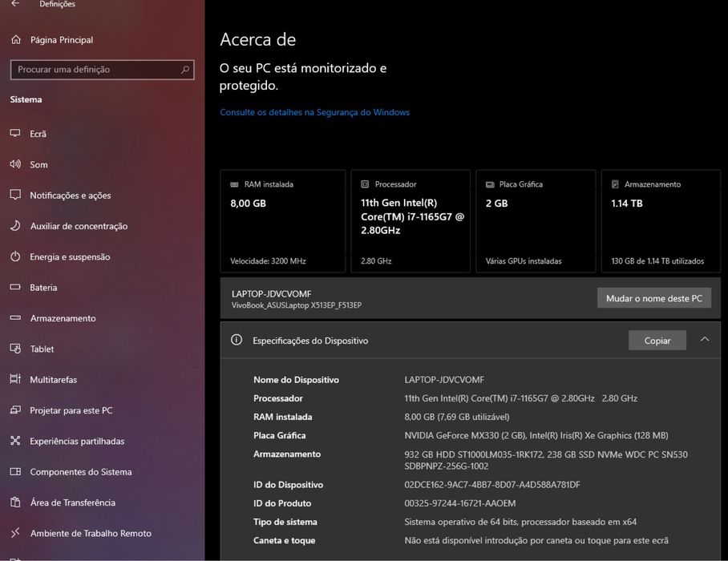Click the Experiências partilhadas icon
728x561 pixels.
pos(15,441)
